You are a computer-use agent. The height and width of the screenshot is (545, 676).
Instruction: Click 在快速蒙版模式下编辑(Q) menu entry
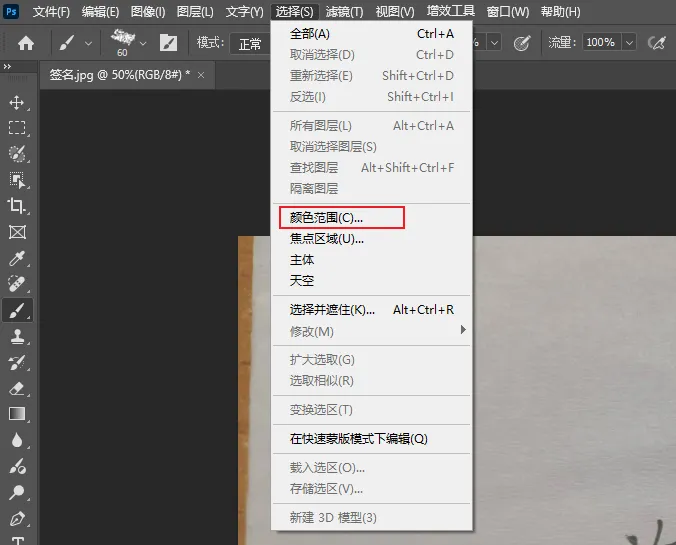coord(358,439)
